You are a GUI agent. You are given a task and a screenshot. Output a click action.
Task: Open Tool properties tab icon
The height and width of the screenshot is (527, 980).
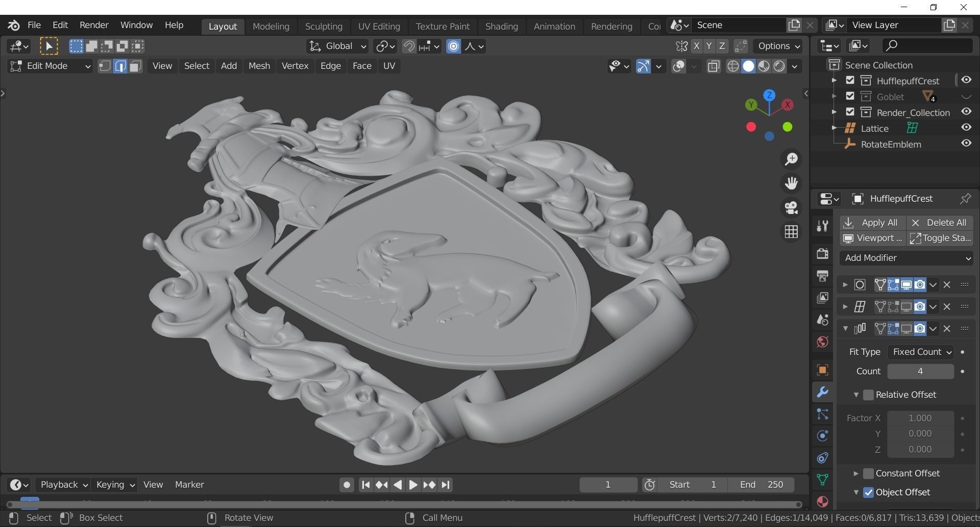[822, 226]
